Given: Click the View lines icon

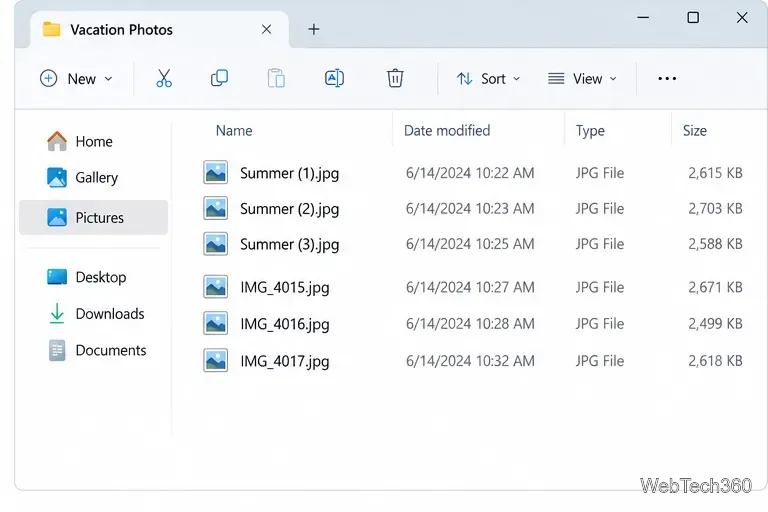Looking at the screenshot, I should tap(556, 78).
